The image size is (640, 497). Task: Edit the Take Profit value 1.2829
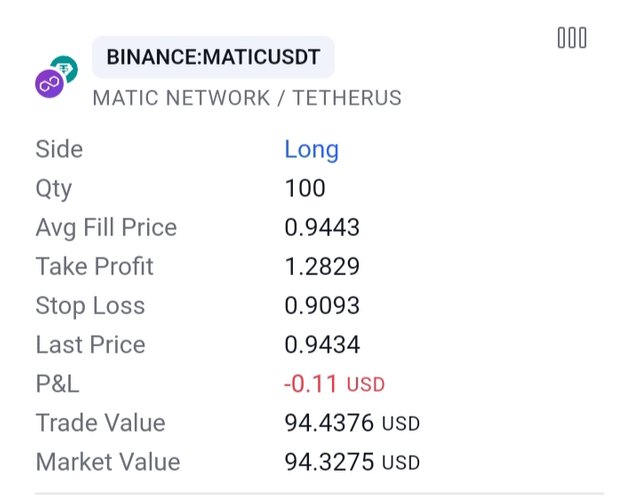pyautogui.click(x=322, y=267)
